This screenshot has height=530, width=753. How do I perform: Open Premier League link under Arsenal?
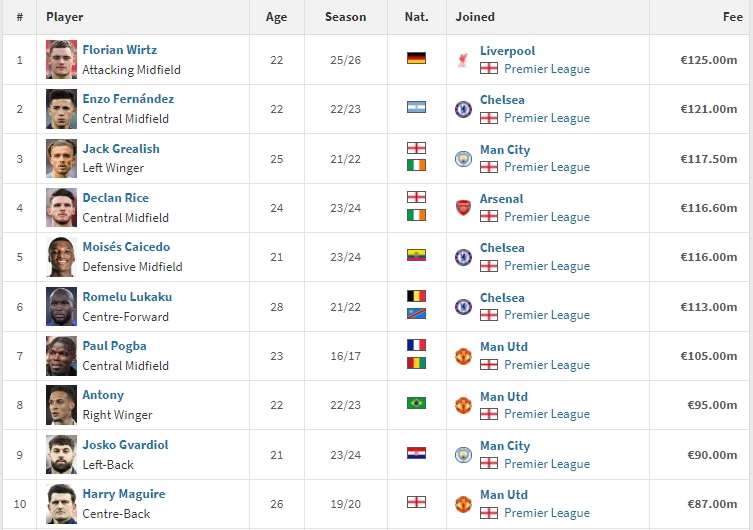pos(547,217)
